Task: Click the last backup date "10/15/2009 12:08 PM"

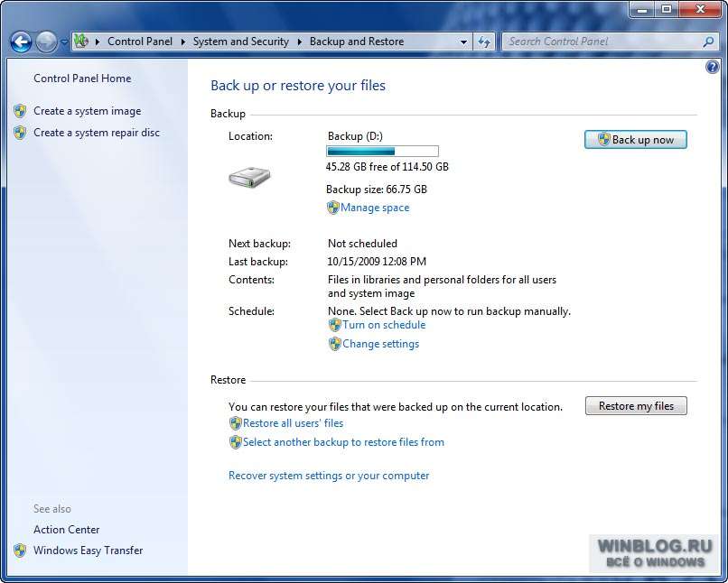Action: [377, 262]
